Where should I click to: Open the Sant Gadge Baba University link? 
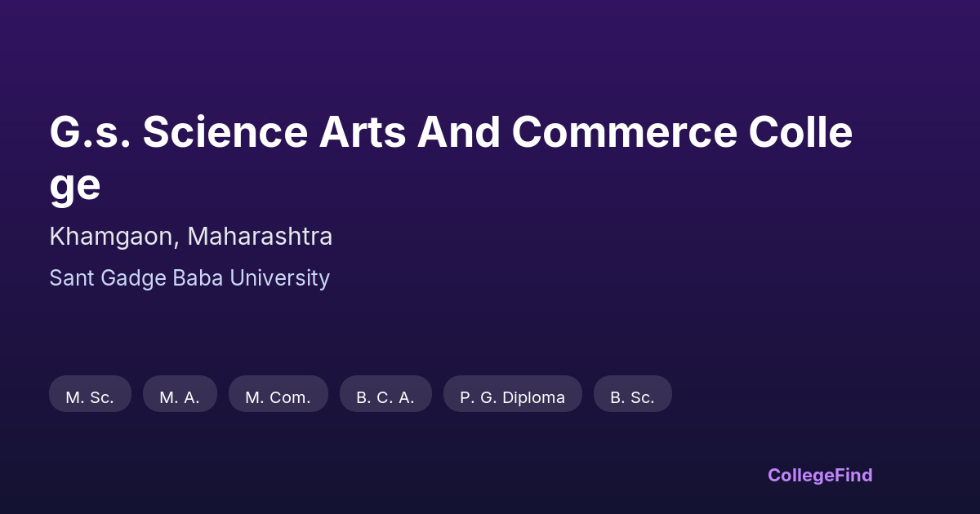pos(189,278)
